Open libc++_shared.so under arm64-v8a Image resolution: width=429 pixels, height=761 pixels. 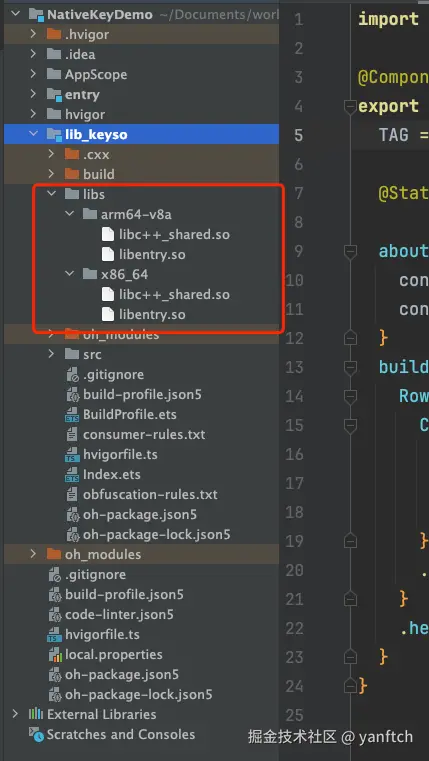(x=175, y=234)
